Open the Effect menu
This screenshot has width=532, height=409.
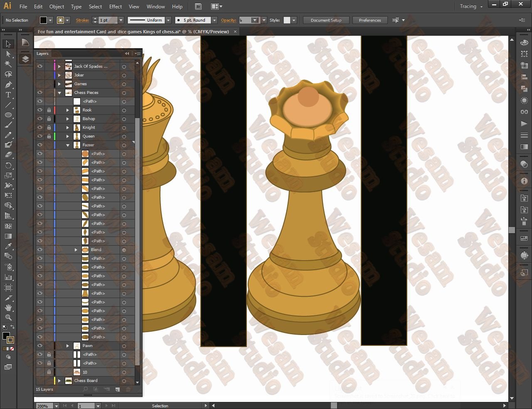click(x=116, y=7)
